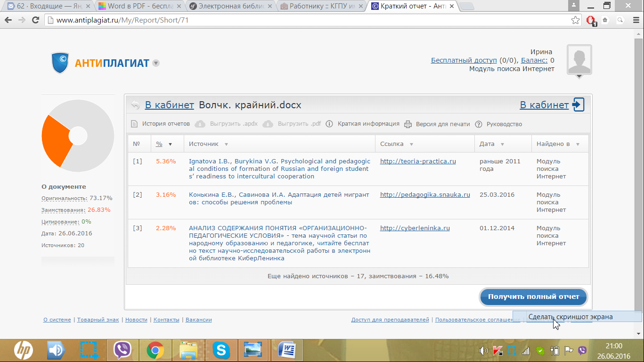Bookmark the page with the star icon
The width and height of the screenshot is (644, 362).
coord(575,20)
